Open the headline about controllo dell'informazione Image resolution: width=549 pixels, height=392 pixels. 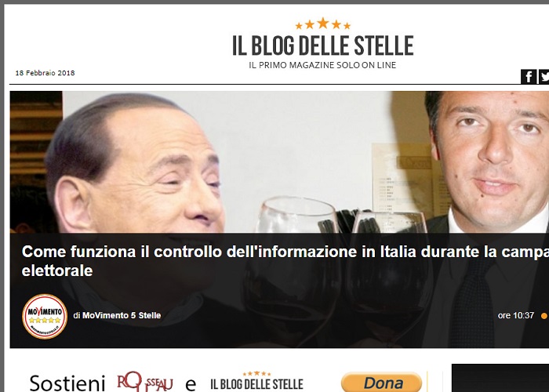(x=285, y=261)
